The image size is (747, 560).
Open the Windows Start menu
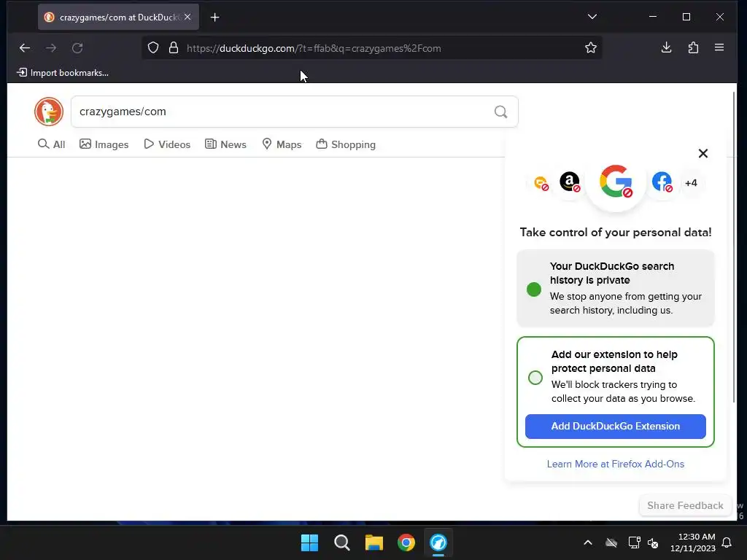coord(309,542)
